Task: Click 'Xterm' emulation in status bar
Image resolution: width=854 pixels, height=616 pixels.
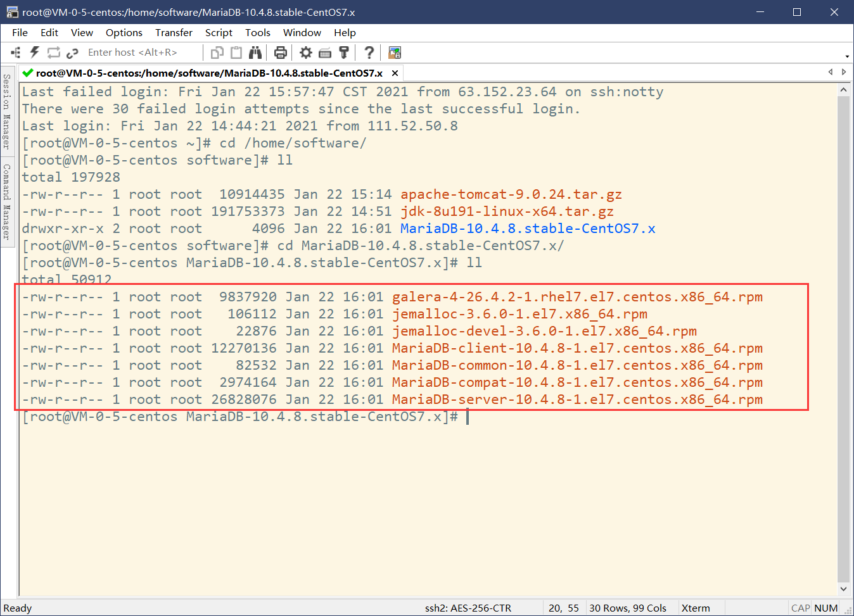Action: point(696,608)
